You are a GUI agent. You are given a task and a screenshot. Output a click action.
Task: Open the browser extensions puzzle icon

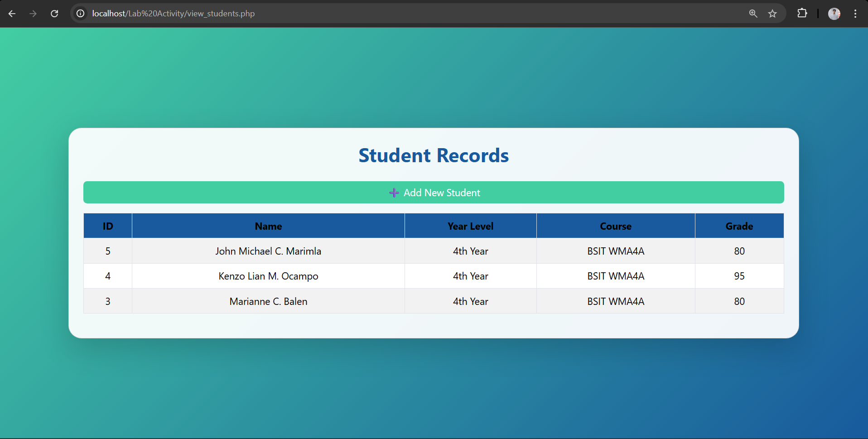click(x=802, y=14)
